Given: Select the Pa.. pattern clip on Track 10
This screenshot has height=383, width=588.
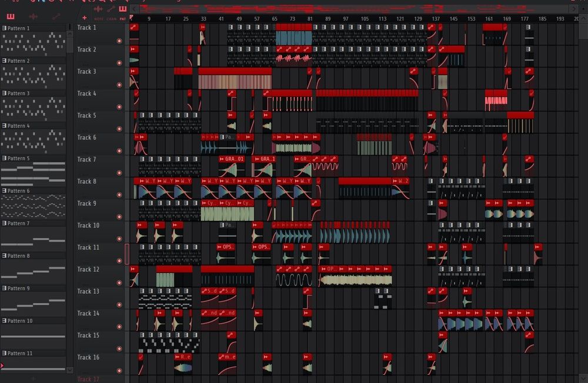Looking at the screenshot, I should click(x=228, y=233).
